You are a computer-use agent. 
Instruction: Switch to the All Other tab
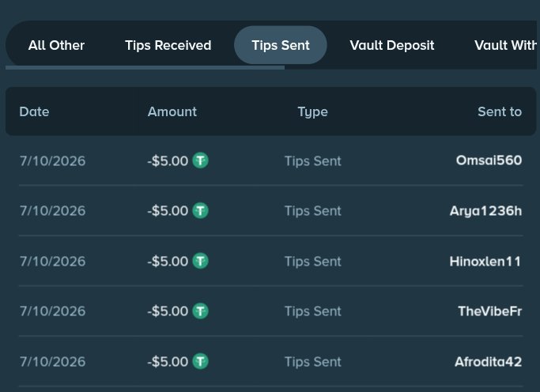56,45
